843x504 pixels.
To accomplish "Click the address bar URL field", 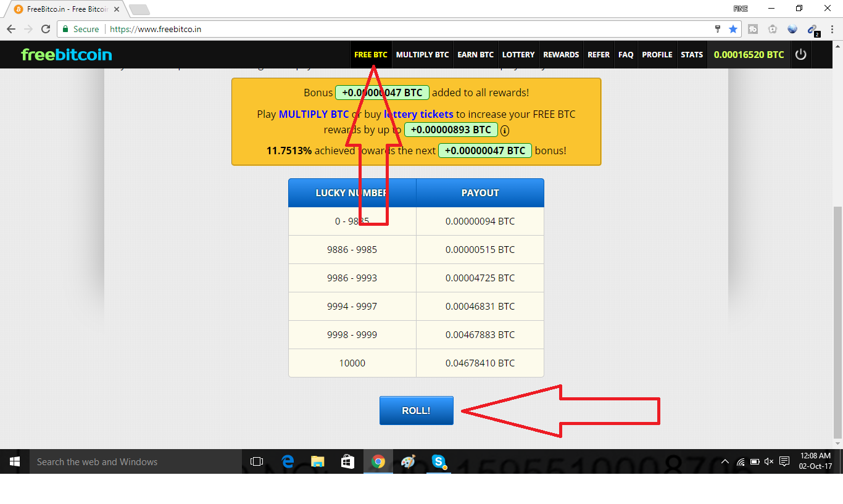I will (370, 29).
